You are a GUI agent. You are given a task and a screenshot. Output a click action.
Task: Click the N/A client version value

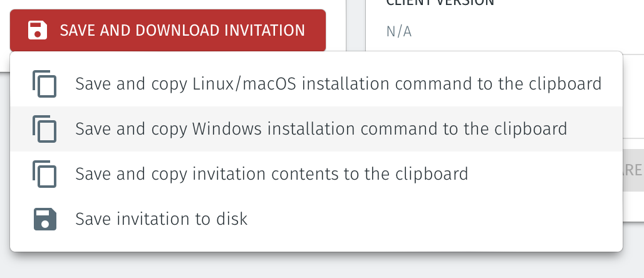[x=398, y=31]
